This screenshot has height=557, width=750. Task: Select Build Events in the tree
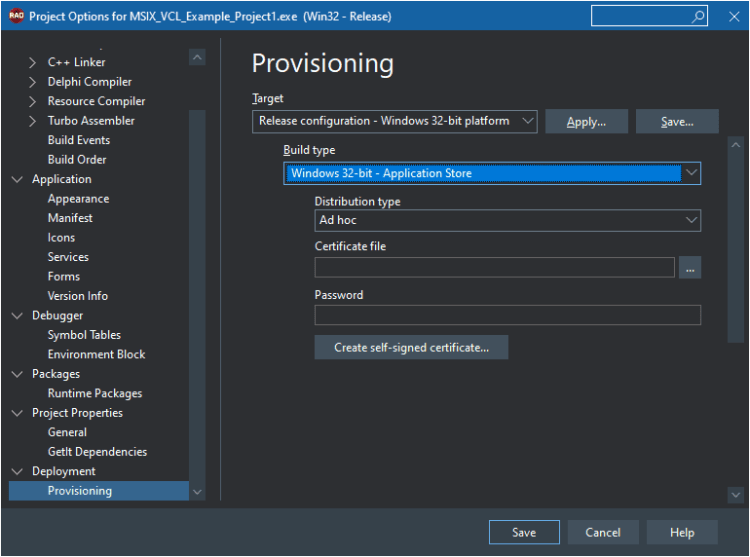click(x=79, y=140)
